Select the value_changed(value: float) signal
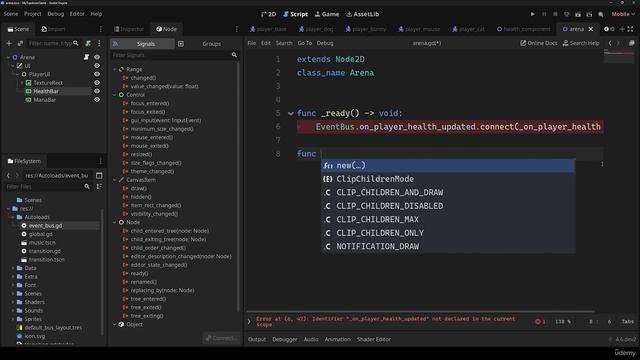The width and height of the screenshot is (640, 360). click(x=164, y=86)
